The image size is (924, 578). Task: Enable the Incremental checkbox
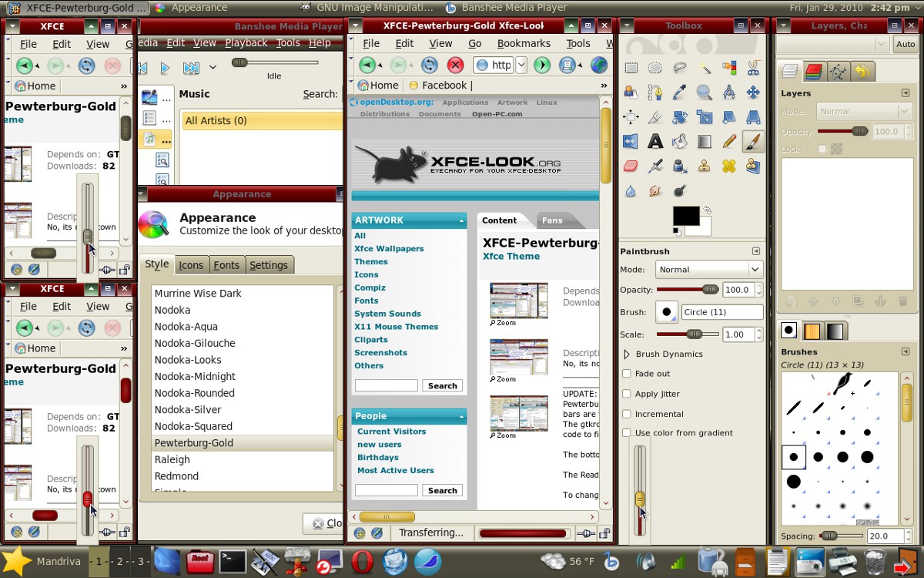pos(627,414)
